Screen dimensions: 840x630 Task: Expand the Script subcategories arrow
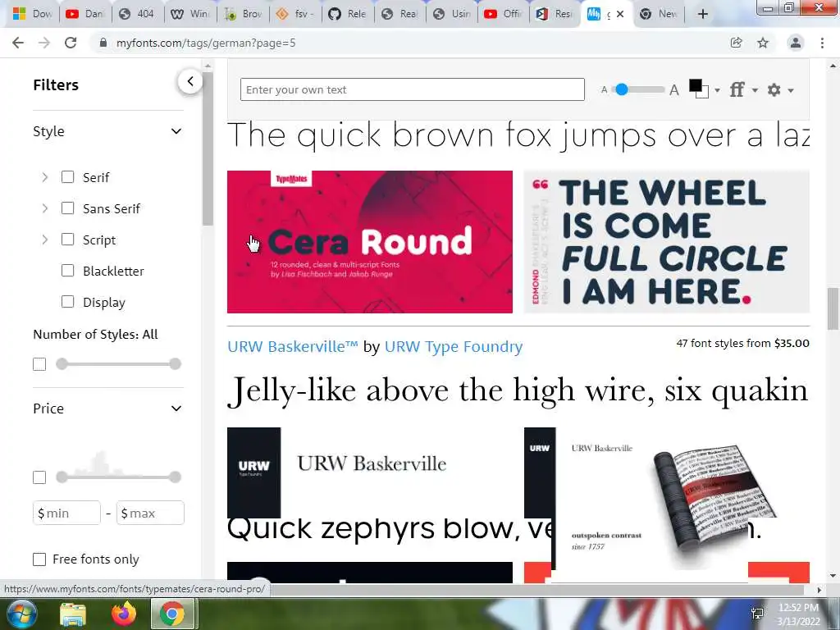tap(44, 240)
